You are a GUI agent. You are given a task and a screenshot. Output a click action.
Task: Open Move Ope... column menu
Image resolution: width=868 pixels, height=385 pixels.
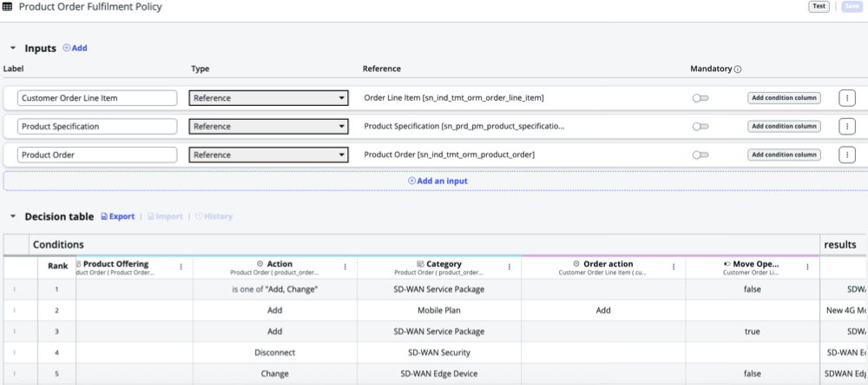[x=807, y=267]
